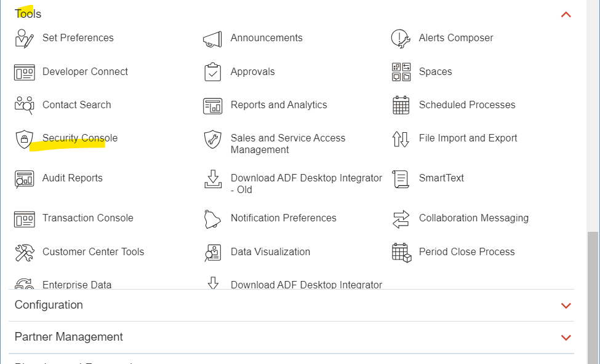Collapse the Tools section chevron
The height and width of the screenshot is (364, 600).
566,14
